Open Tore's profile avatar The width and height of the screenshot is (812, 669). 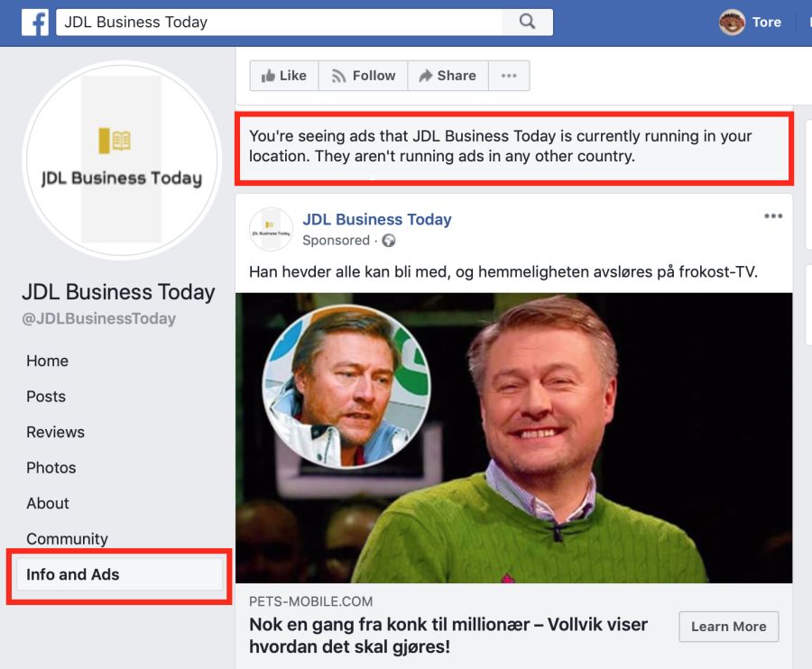732,23
